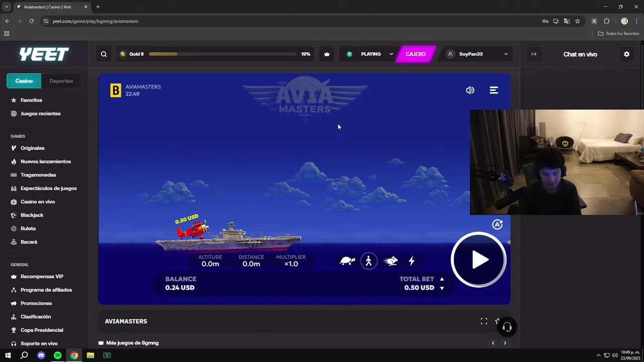The image size is (644, 362).
Task: Open Ruleta category
Action: coord(28,229)
